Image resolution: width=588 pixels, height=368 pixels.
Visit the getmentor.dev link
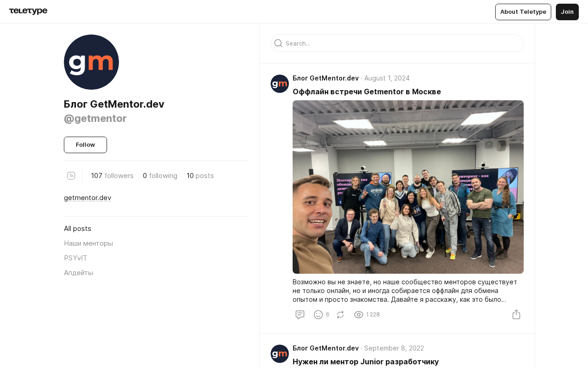(88, 198)
